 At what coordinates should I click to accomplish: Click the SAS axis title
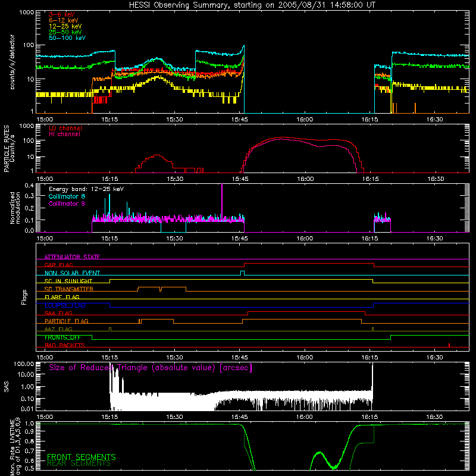point(6,387)
